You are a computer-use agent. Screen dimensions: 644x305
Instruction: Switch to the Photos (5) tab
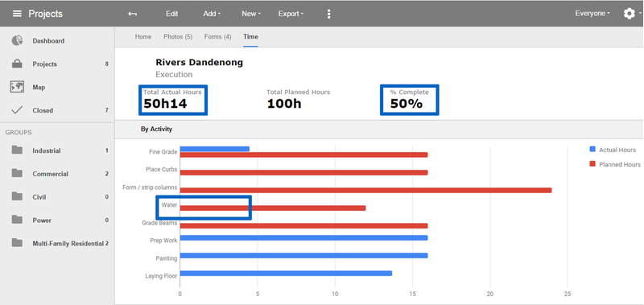[178, 36]
